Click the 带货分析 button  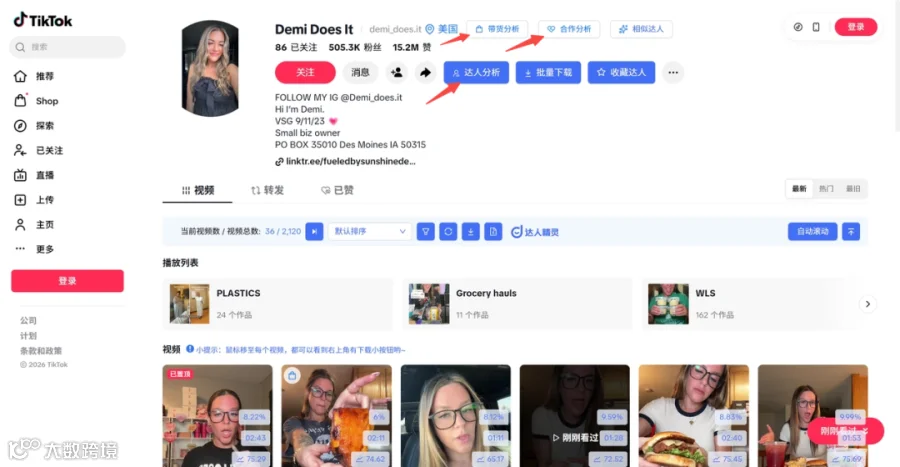[497, 29]
